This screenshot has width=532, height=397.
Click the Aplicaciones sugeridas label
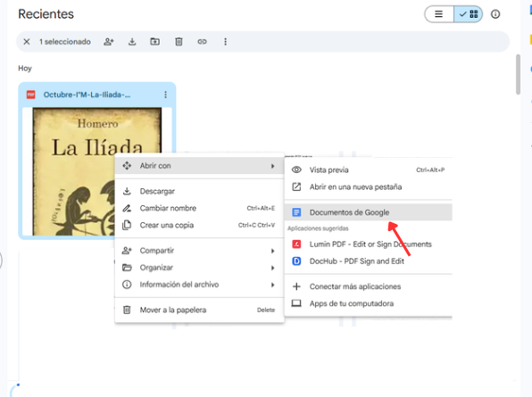coord(318,228)
